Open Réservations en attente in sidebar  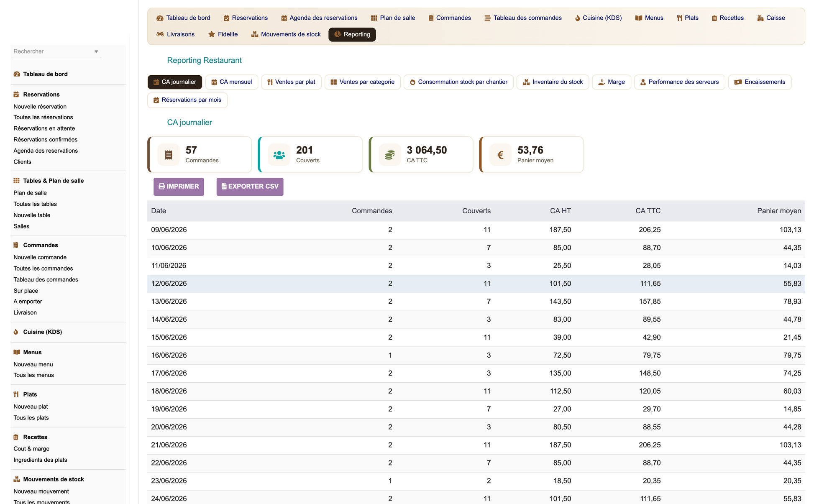(x=44, y=128)
